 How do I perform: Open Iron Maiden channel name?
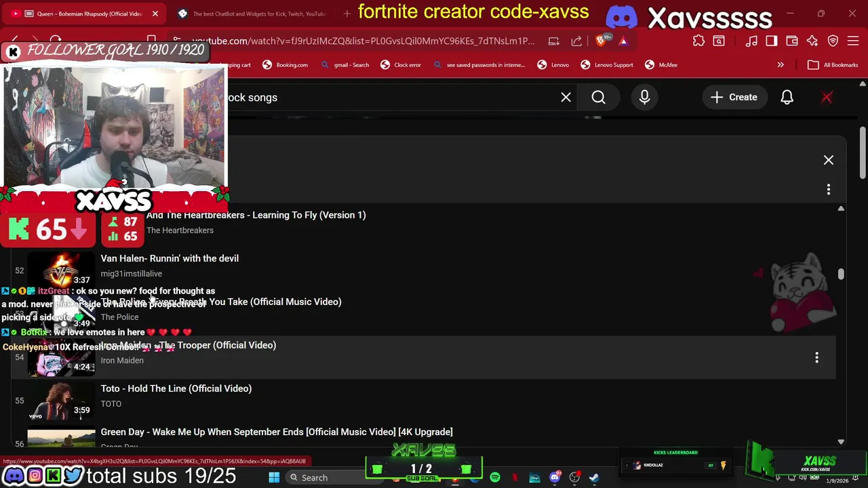pos(122,361)
